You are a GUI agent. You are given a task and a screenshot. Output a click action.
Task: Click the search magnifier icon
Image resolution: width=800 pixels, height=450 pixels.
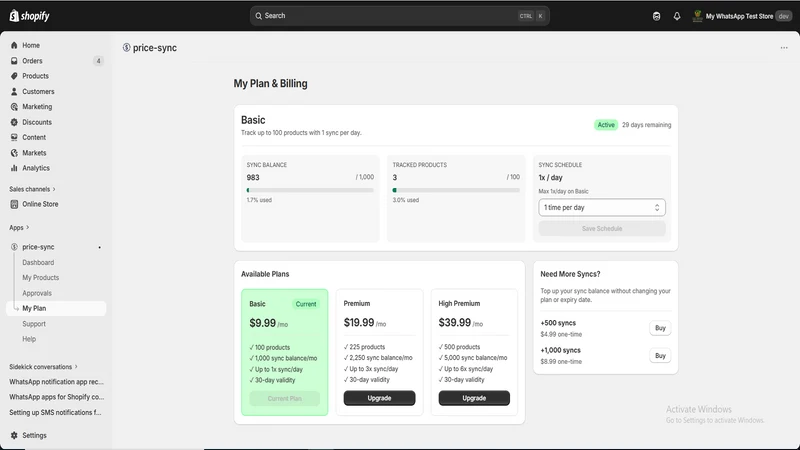click(x=259, y=16)
